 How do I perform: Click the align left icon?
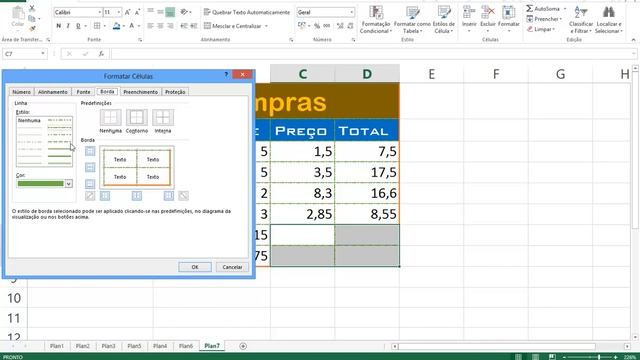coord(151,26)
